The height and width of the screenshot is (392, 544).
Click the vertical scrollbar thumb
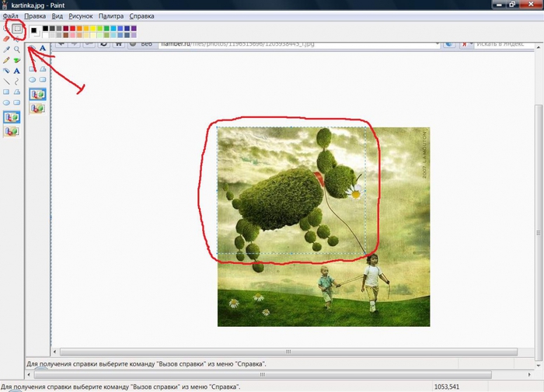click(x=539, y=233)
